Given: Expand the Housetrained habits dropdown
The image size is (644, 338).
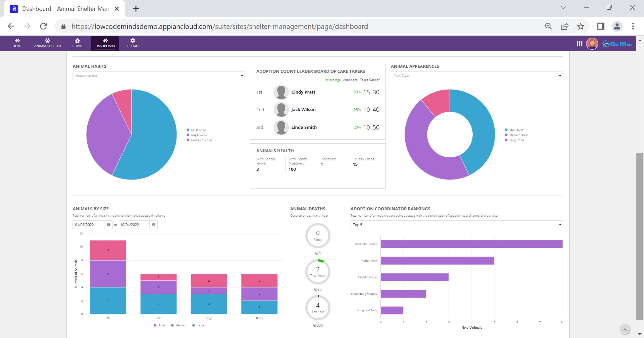Looking at the screenshot, I should point(158,76).
